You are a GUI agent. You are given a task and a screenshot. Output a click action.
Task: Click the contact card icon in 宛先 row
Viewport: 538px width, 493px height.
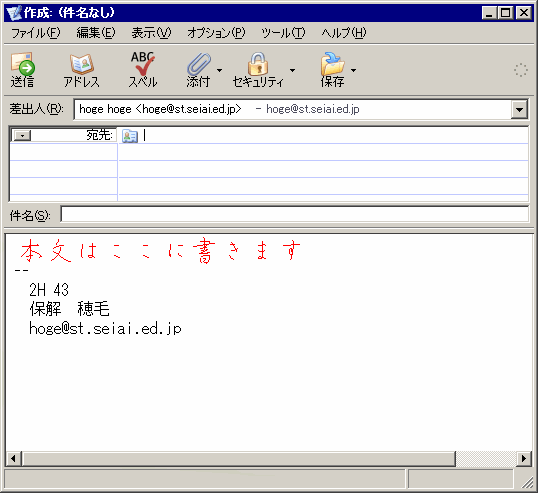[x=130, y=136]
